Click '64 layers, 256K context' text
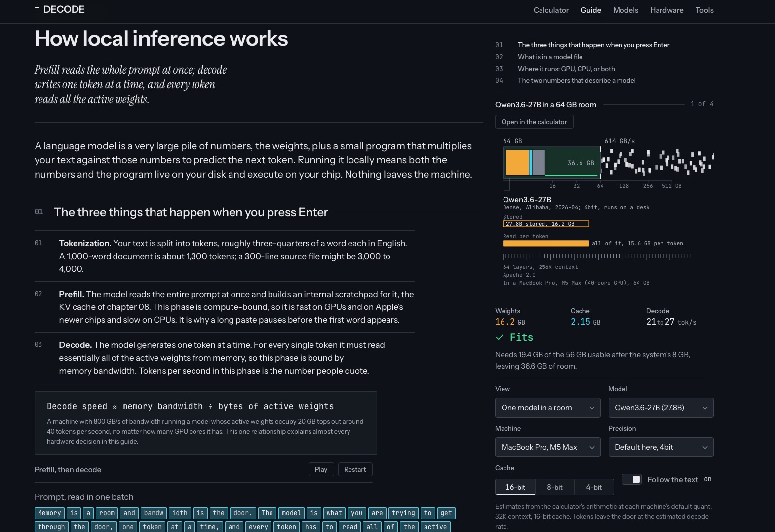 tap(541, 267)
